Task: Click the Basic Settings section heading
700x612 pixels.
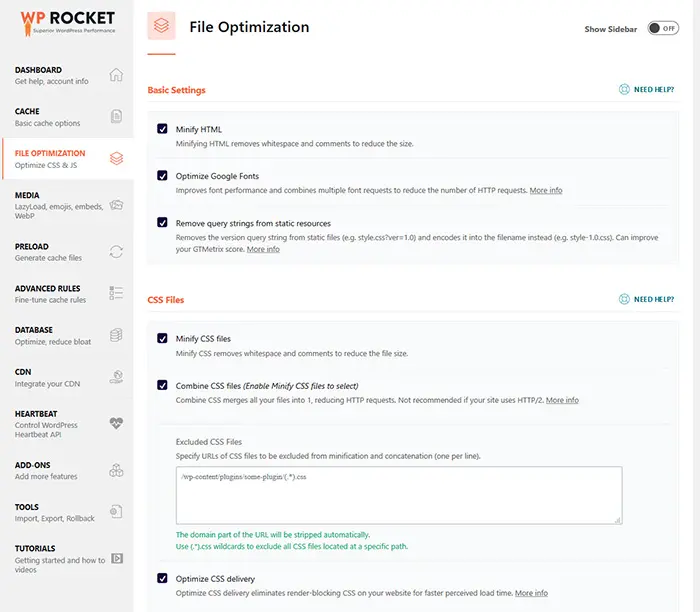Action: pyautogui.click(x=176, y=90)
